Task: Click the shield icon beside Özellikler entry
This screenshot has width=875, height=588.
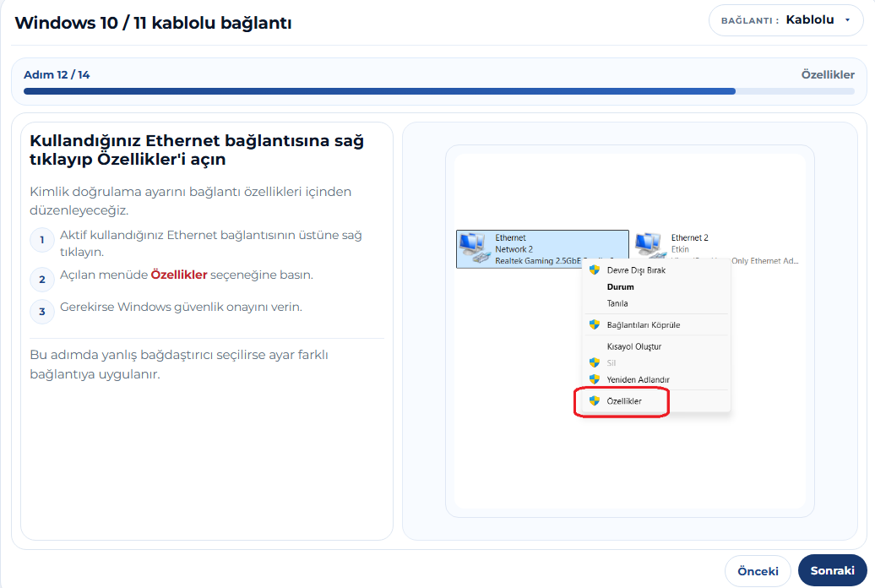Action: tap(595, 400)
